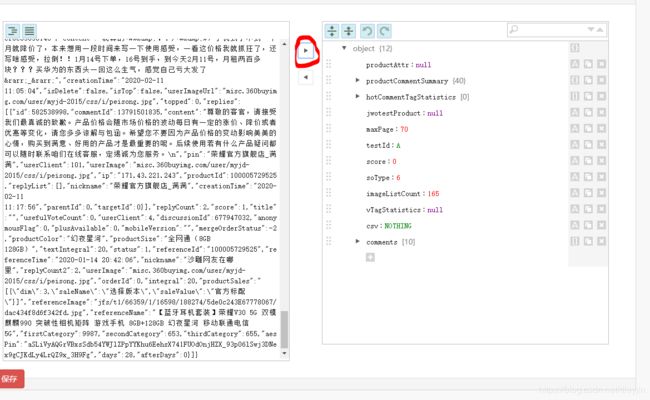This screenshot has height=400, width=650.
Task: Compact the JSON text in the left editor
Action: [x=29, y=31]
